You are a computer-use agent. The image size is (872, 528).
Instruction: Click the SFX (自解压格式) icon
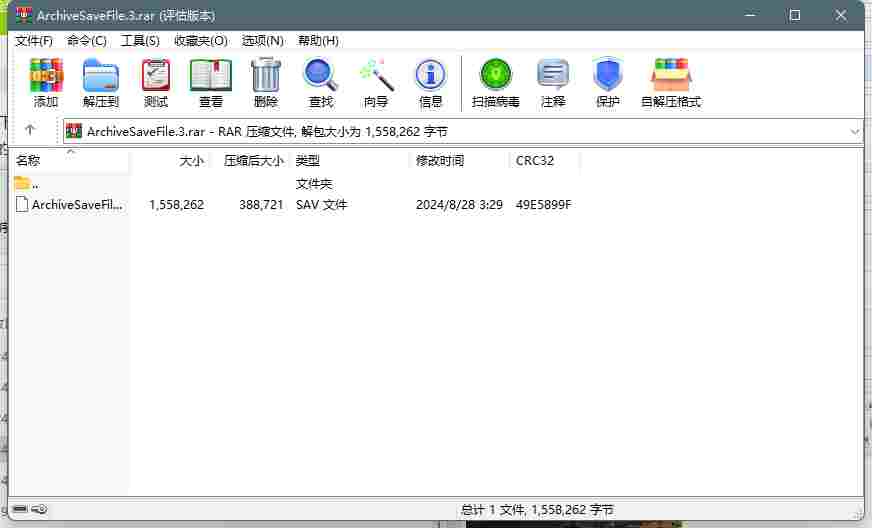tap(671, 83)
